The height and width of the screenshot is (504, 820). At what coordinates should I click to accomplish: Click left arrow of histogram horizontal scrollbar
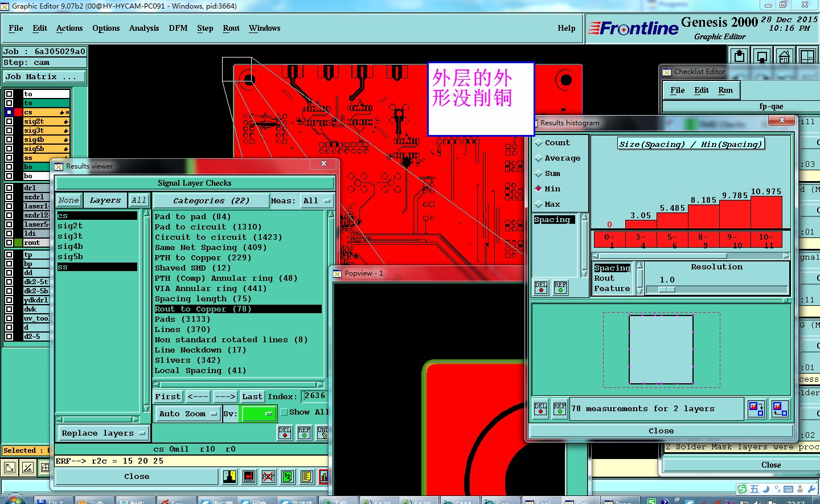[x=596, y=256]
